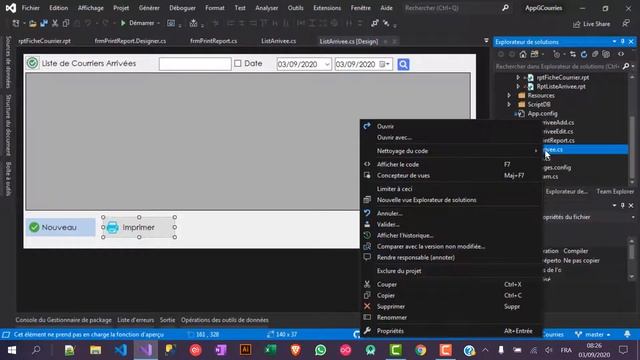Open OneNote from the taskbar
This screenshot has height=360, width=640.
(x=221, y=350)
